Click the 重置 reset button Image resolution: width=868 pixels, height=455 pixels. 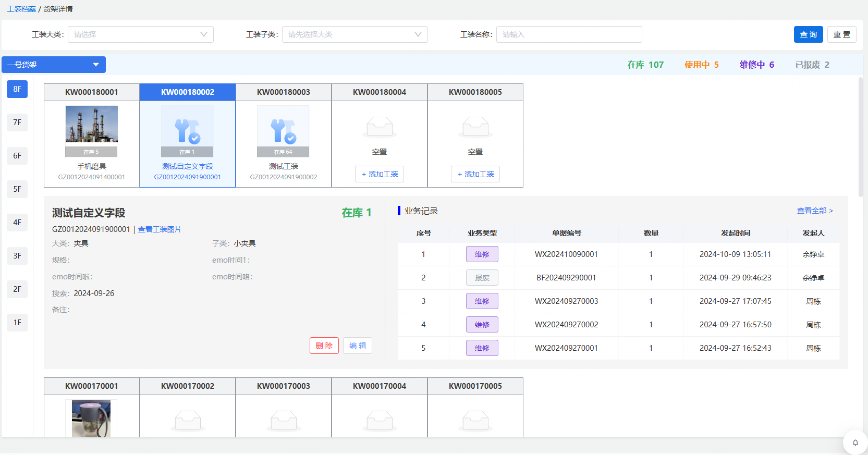pos(842,34)
